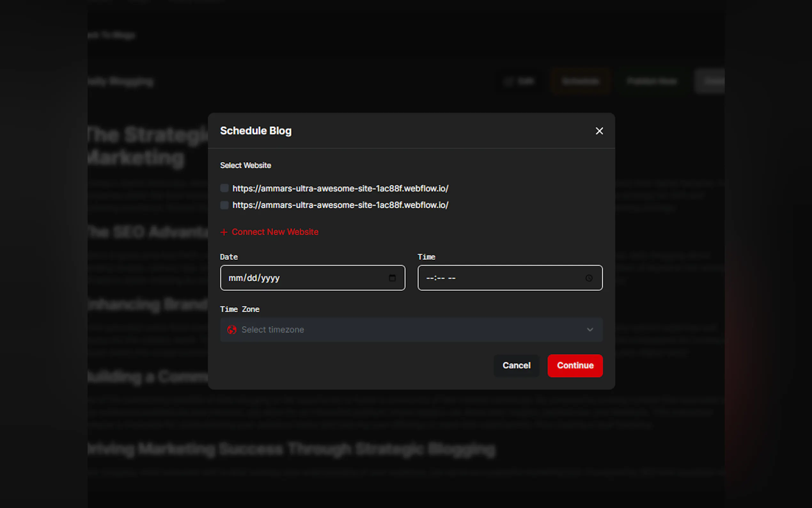Open the clock time picker icon
812x508 pixels.
coord(589,278)
